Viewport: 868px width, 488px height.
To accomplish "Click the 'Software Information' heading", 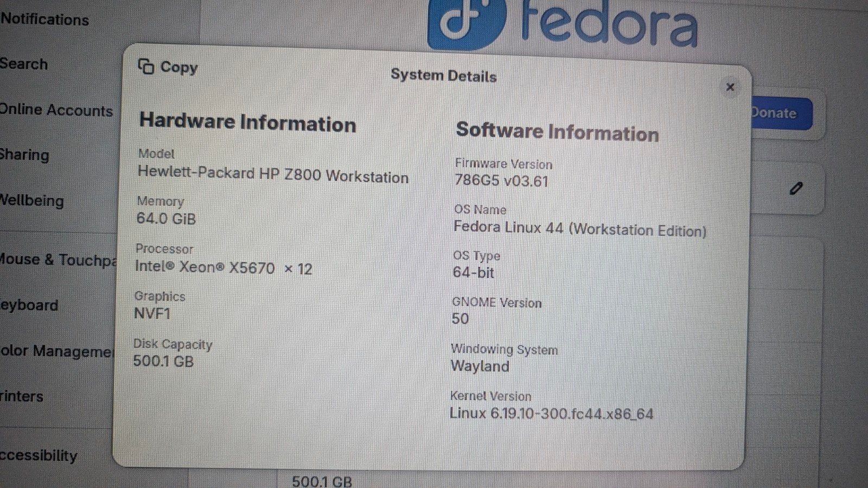I will point(558,131).
